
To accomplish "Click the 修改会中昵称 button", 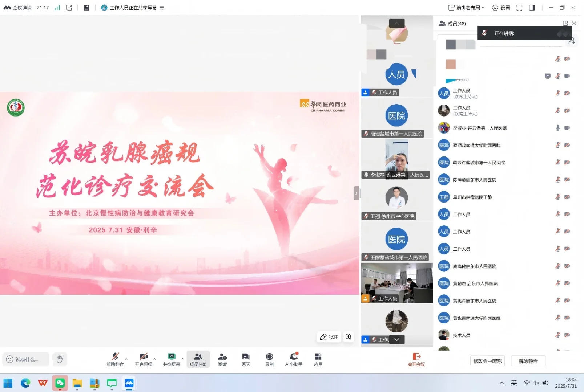I will [487, 361].
